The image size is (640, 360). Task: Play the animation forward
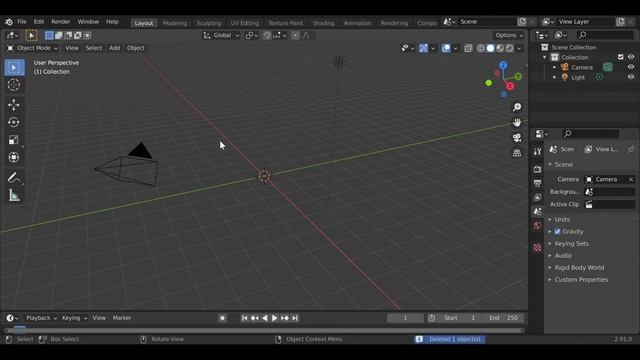coord(275,318)
